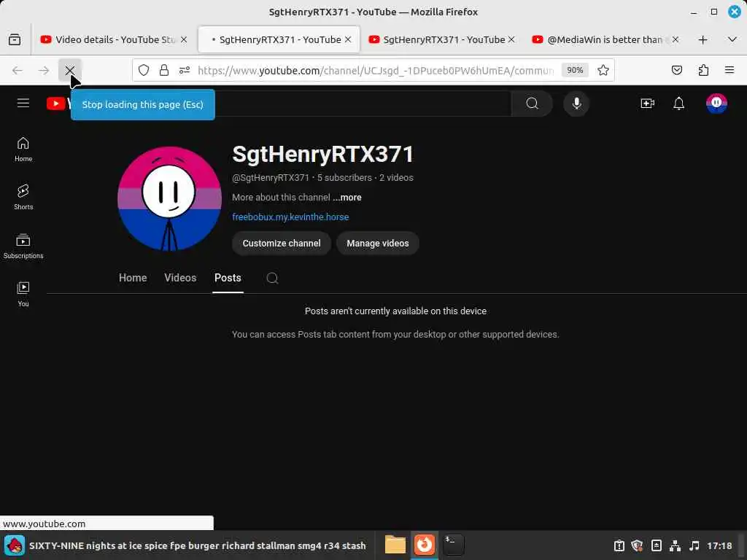Go to YouTube Home in sidebar
The image size is (747, 560).
[23, 149]
